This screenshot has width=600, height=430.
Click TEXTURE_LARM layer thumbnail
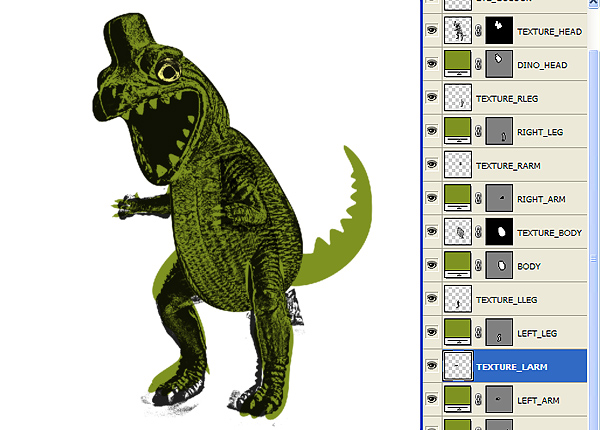click(x=458, y=366)
